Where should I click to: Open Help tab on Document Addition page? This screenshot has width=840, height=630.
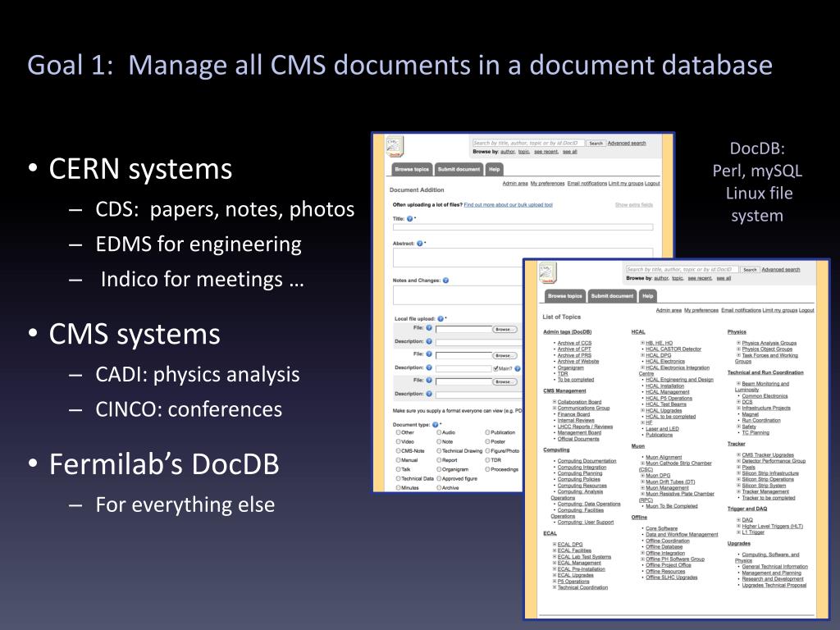pyautogui.click(x=494, y=169)
